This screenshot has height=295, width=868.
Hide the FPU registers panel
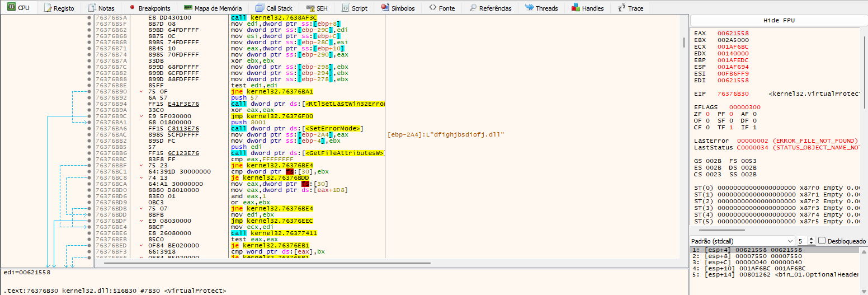click(x=779, y=20)
